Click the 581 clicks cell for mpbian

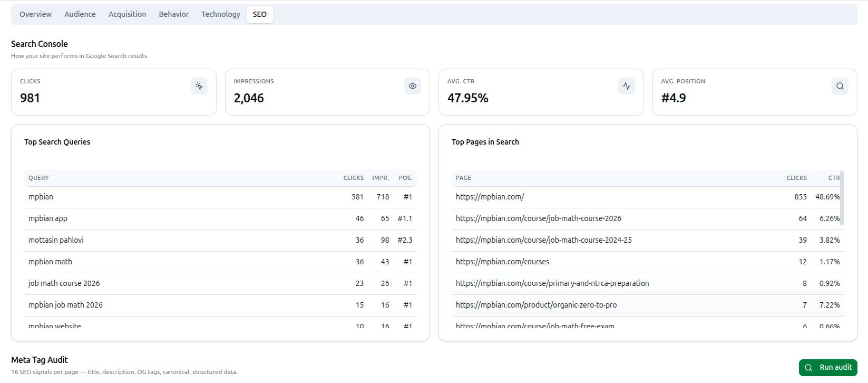(357, 197)
